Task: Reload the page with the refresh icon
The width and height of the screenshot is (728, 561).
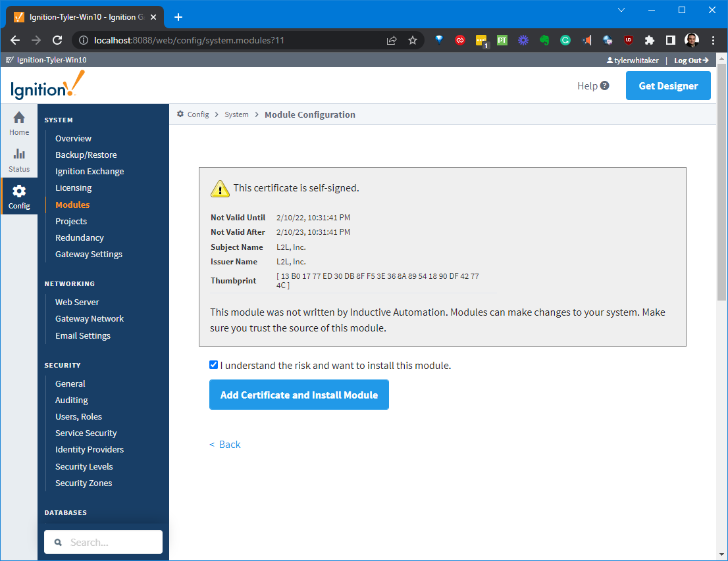Action: (57, 40)
